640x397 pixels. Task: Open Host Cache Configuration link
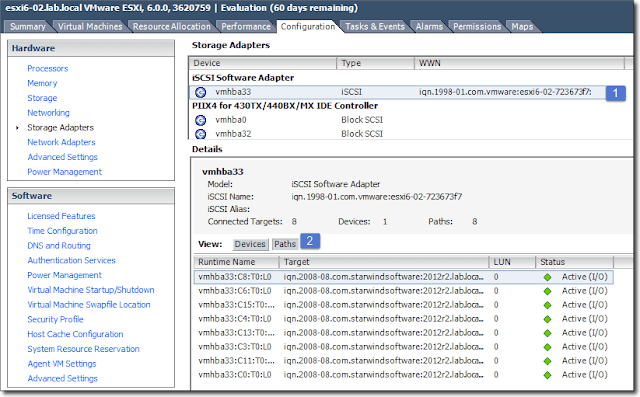pyautogui.click(x=75, y=334)
